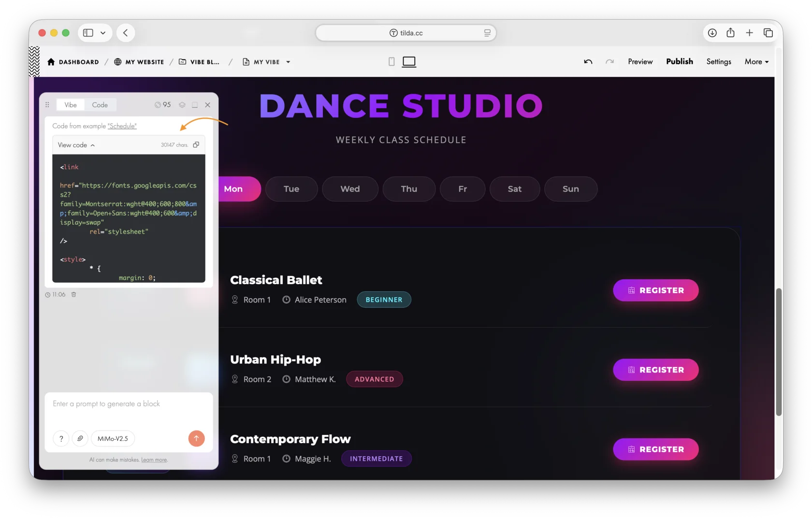Viewport: 812px width, 518px height.
Task: Open the My Vibe page dropdown
Action: [x=288, y=62]
